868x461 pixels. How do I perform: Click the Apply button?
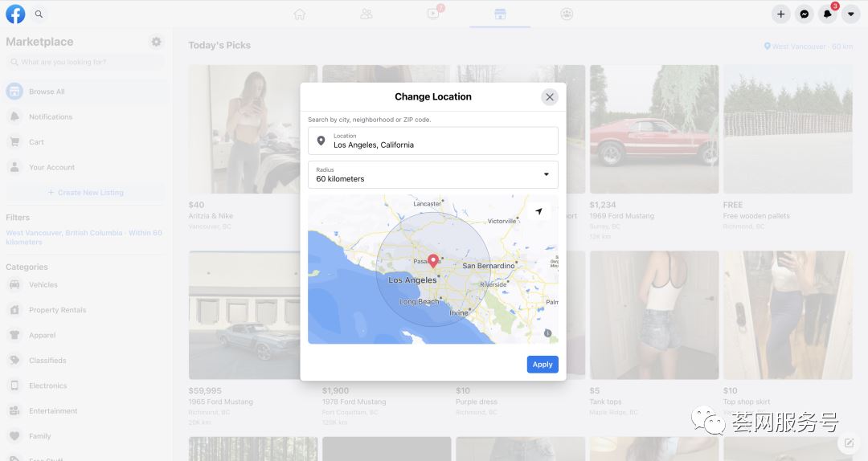point(542,364)
